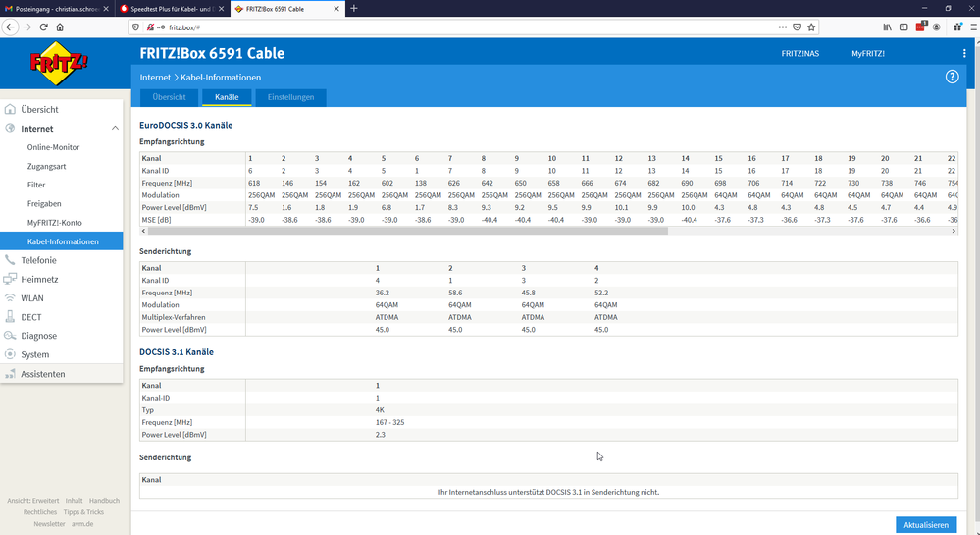Open browser home page icon

pyautogui.click(x=60, y=27)
